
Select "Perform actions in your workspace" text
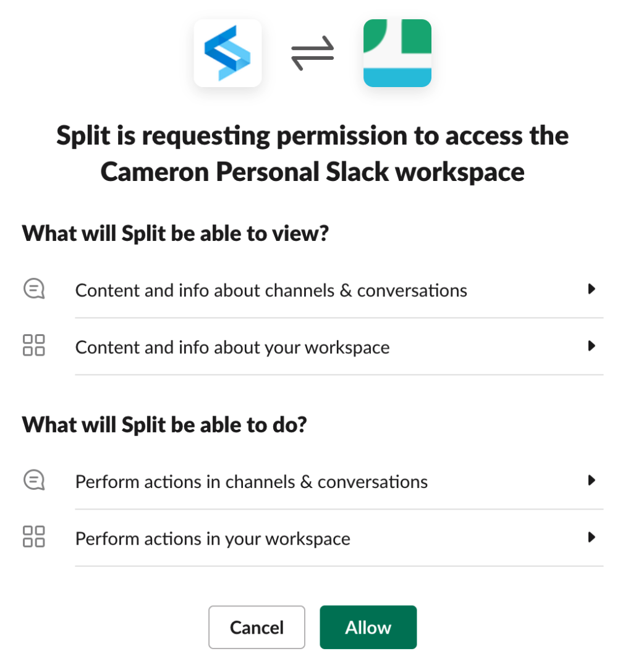click(213, 539)
